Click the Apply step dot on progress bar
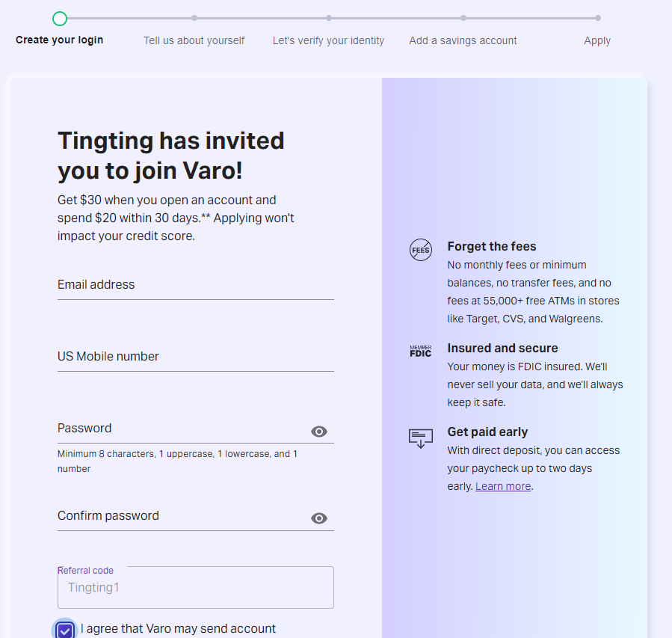Image resolution: width=672 pixels, height=638 pixels. click(x=598, y=18)
